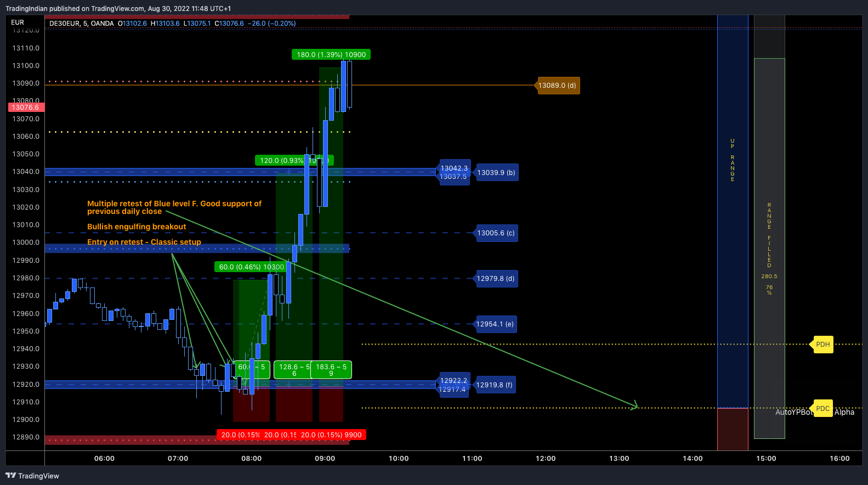
Task: Click the 12922.2 zone price label
Action: (x=453, y=381)
